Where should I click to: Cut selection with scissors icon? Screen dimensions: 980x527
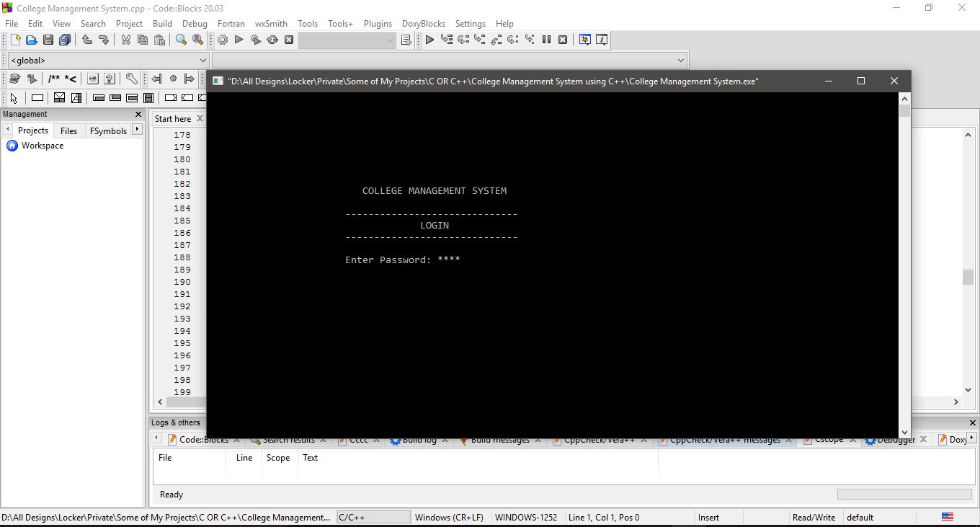tap(126, 40)
